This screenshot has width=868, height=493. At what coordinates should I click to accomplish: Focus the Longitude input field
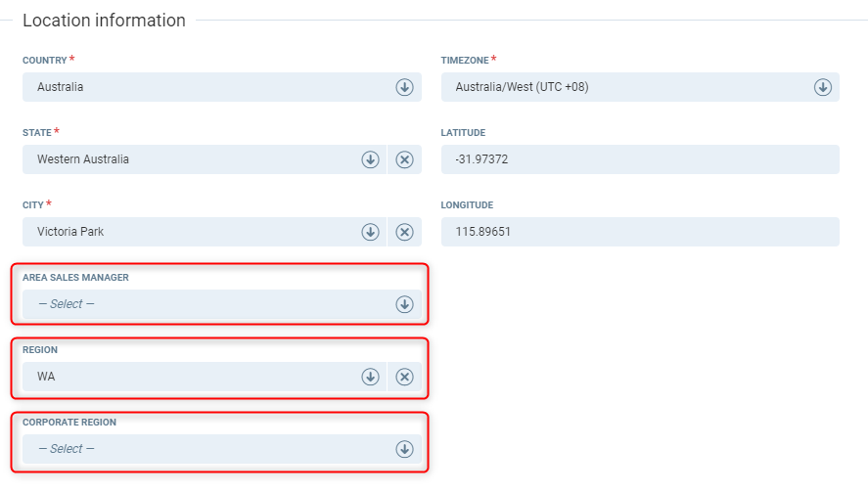pyautogui.click(x=640, y=232)
